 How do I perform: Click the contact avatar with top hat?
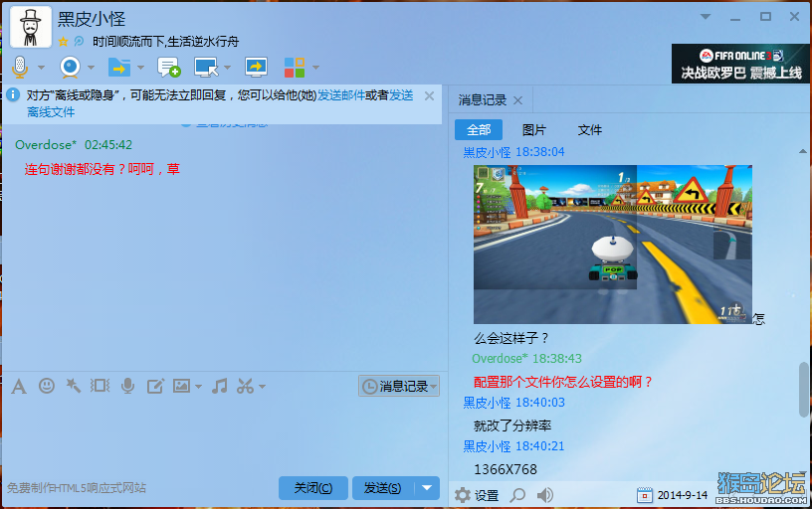31,27
